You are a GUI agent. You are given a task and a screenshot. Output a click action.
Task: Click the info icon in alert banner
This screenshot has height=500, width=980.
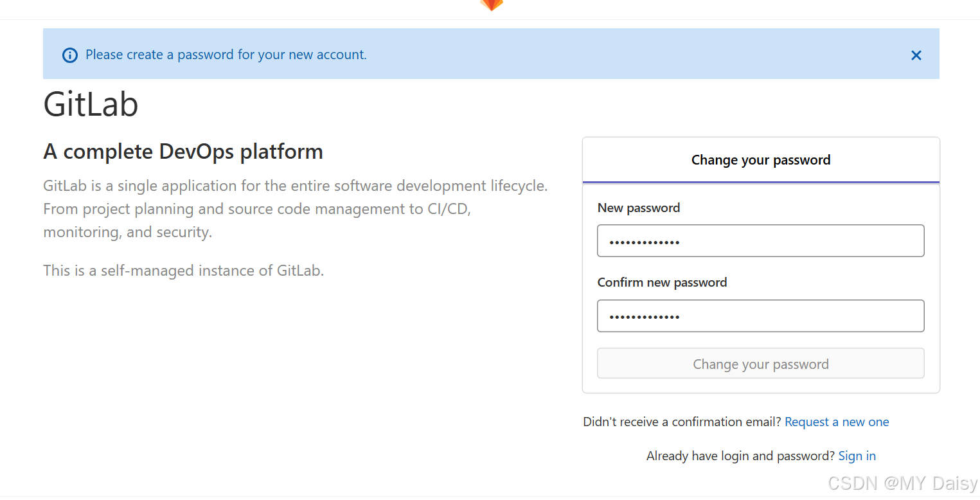tap(69, 55)
